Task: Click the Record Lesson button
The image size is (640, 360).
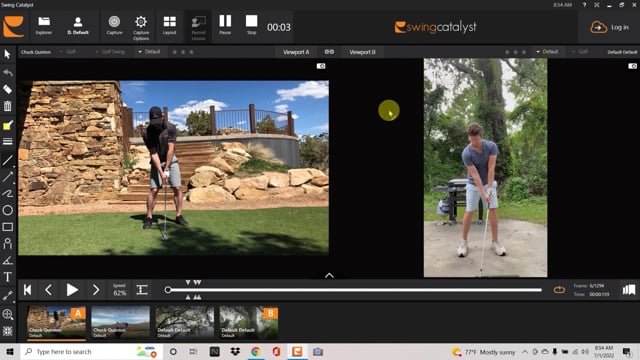Action: [199, 28]
